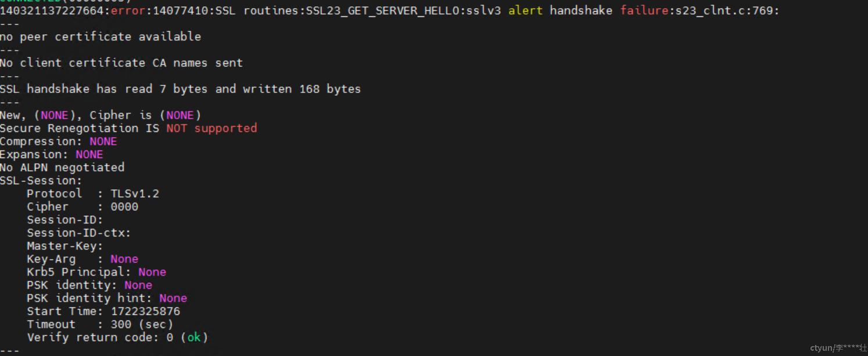The image size is (868, 356).
Task: Click the green 'ok' in Verify return code
Action: 194,337
